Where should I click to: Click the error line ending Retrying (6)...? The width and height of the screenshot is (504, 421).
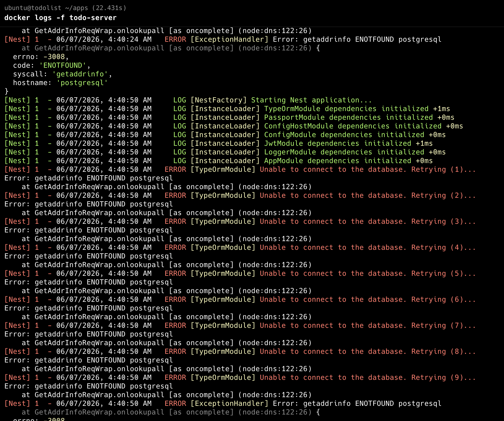(x=240, y=299)
